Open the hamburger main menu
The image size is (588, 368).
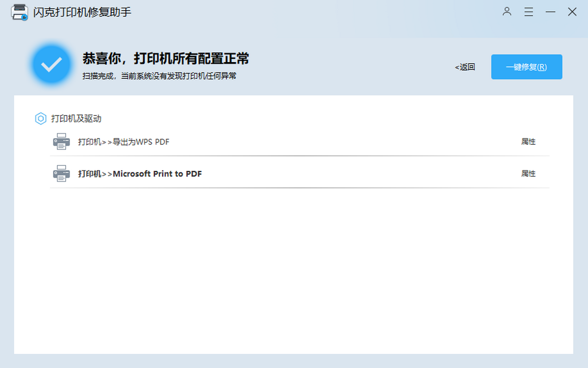(528, 12)
